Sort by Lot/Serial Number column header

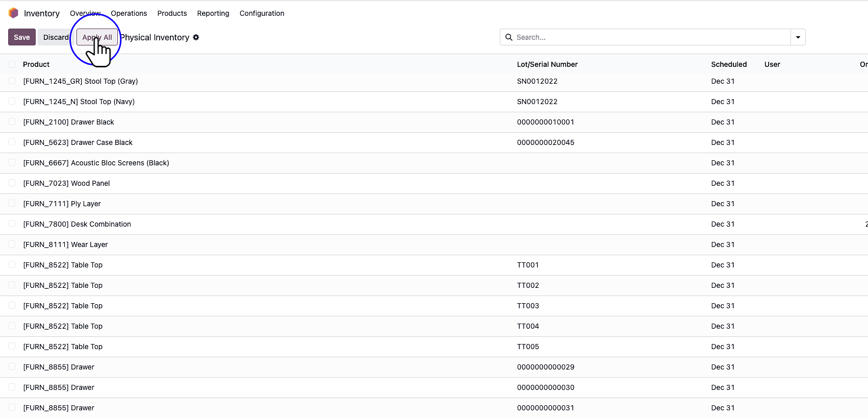(x=547, y=64)
